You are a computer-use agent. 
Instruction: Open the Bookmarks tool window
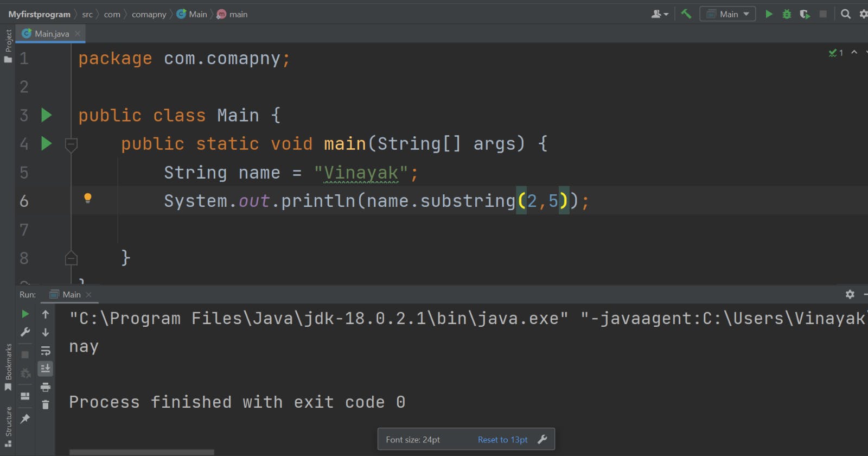[x=8, y=367]
